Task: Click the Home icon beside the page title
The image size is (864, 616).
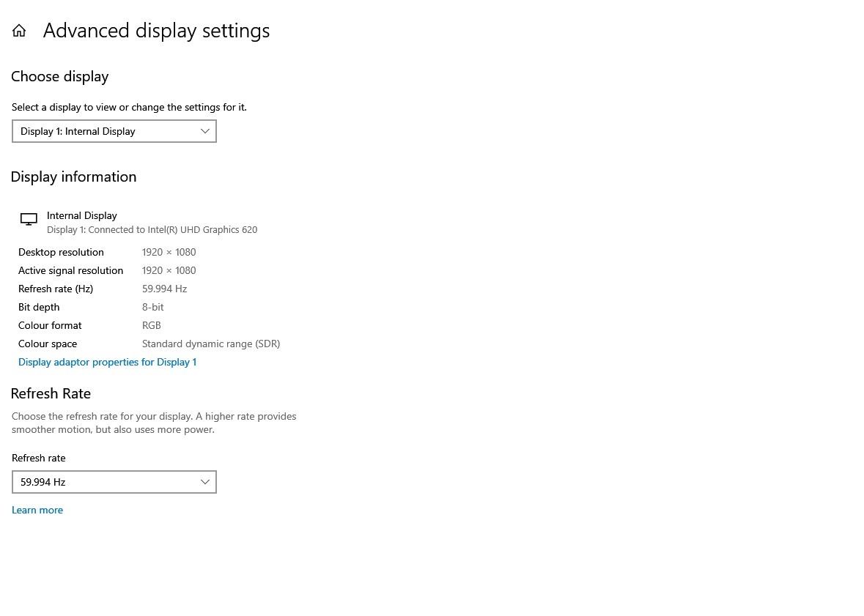Action: [19, 31]
